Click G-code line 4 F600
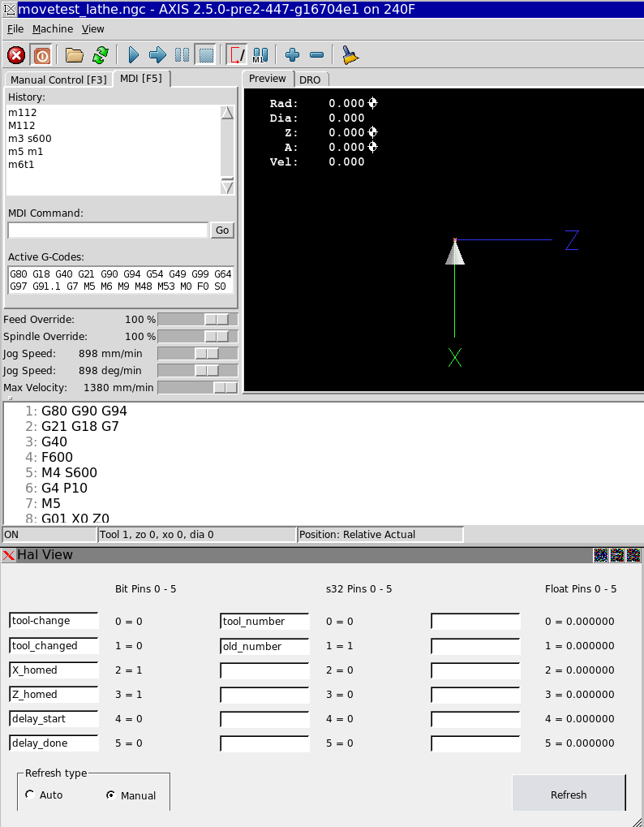Viewport: 644px width, 827px height. (57, 457)
